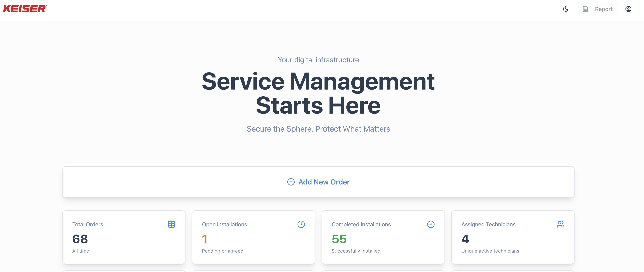
Task: Select the Completed Installations card
Action: pos(383,237)
